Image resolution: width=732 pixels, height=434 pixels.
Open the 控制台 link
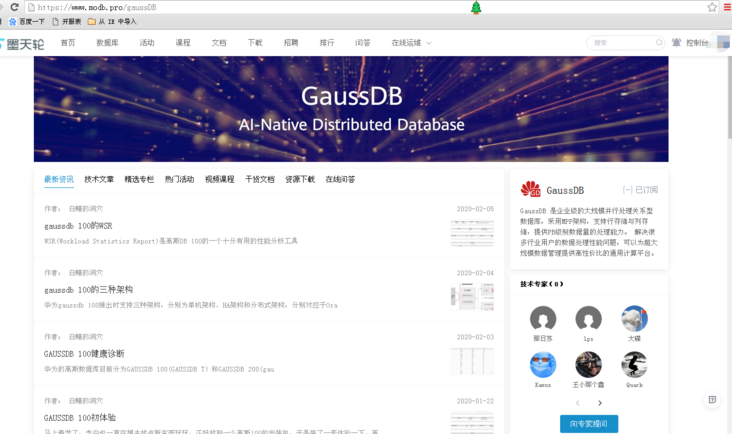697,42
